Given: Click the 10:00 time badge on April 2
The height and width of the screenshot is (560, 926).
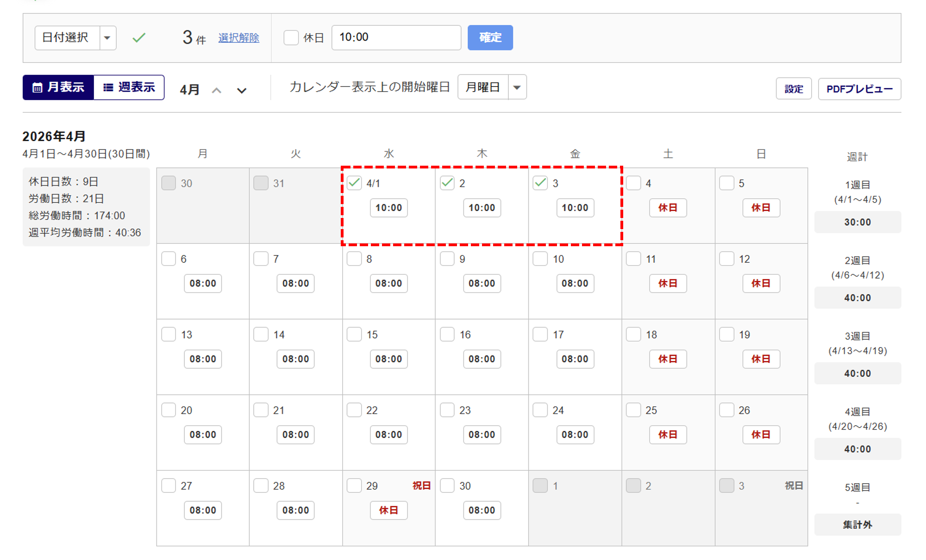Looking at the screenshot, I should click(x=482, y=208).
